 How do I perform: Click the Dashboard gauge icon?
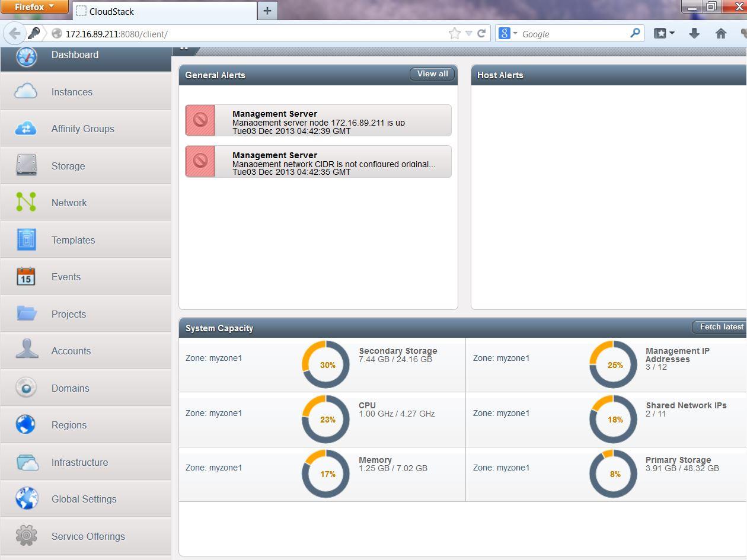(x=27, y=57)
